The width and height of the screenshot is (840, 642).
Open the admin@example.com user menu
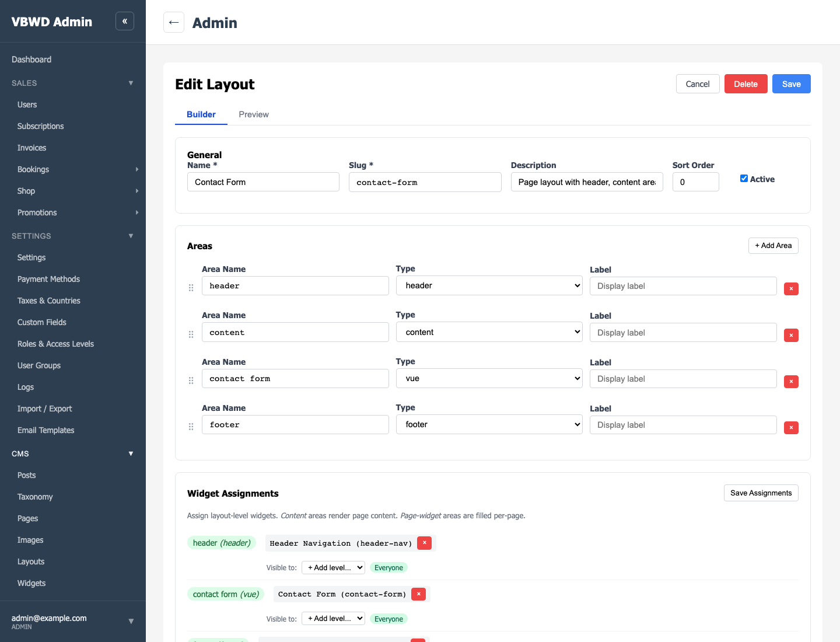73,622
